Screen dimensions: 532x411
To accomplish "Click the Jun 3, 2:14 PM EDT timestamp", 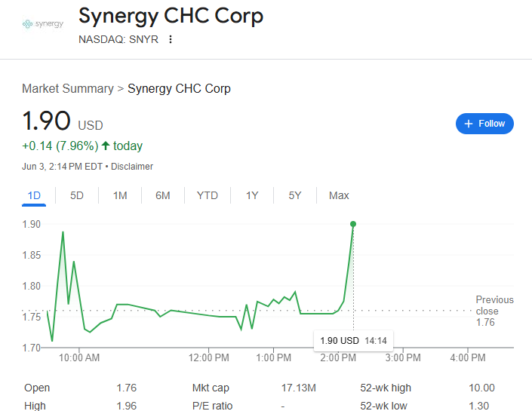I will [62, 167].
